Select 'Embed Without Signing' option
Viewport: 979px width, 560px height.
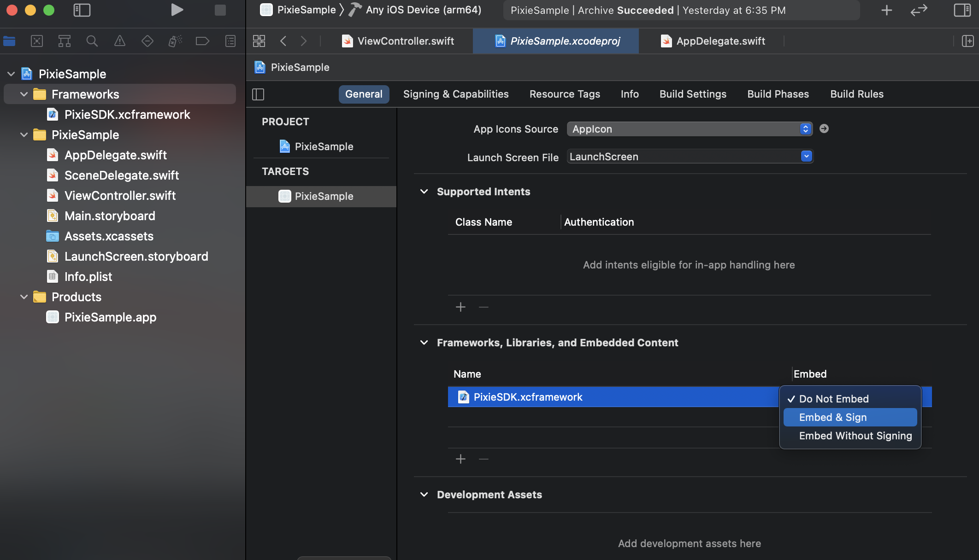855,436
